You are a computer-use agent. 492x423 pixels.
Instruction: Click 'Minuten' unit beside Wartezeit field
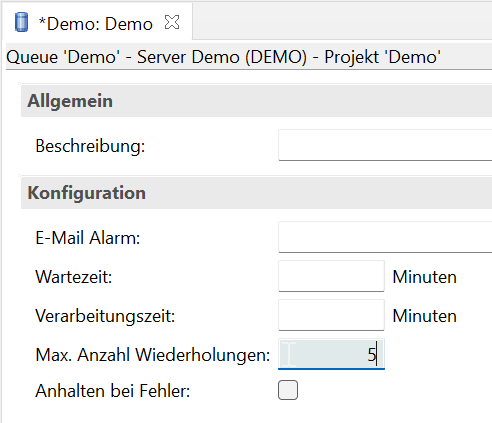click(x=424, y=277)
